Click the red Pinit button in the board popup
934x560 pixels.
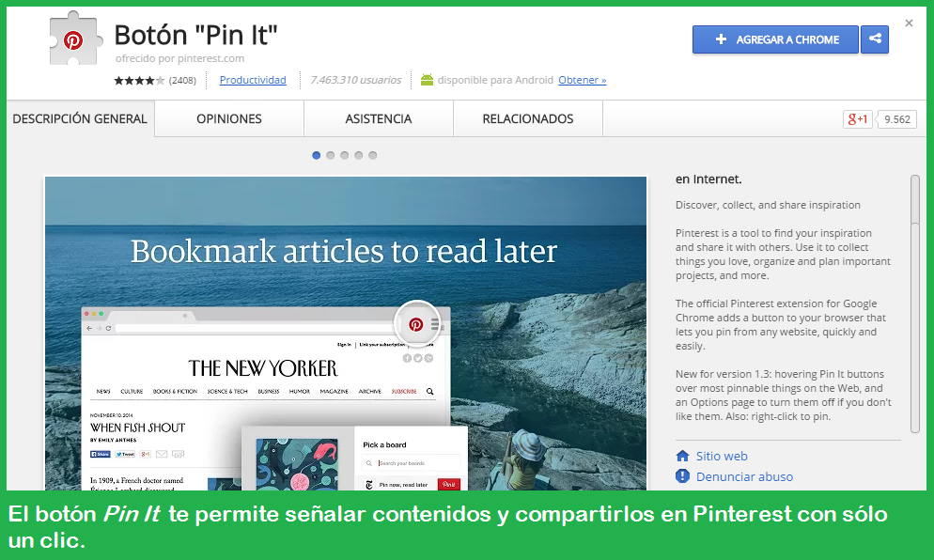(x=449, y=486)
